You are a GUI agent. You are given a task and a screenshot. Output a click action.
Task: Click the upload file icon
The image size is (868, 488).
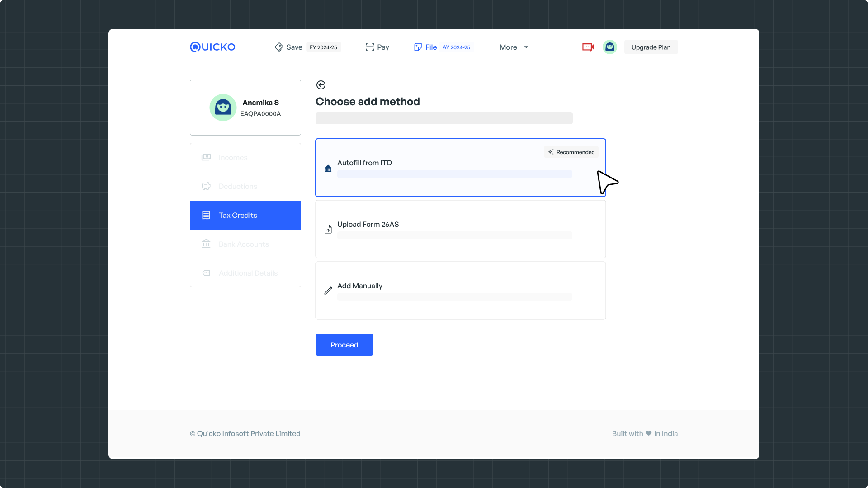(328, 230)
